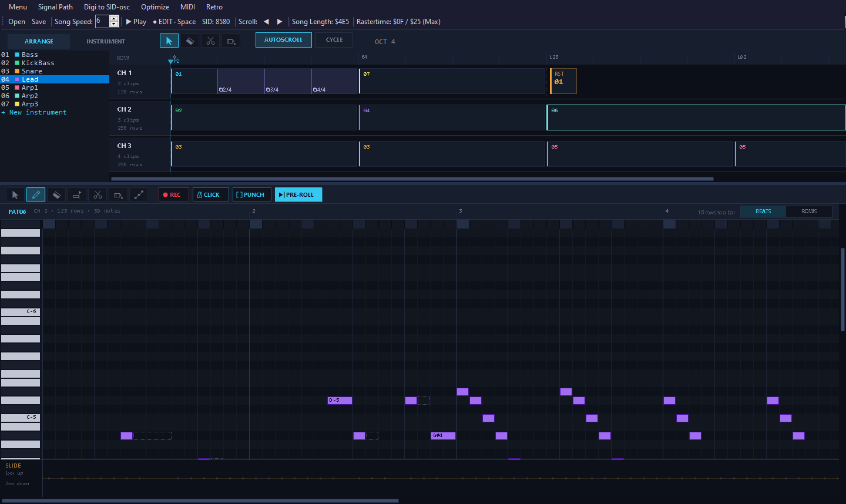Viewport: 846px width, 504px height.
Task: Select the piano roll pencil tool
Action: click(36, 194)
